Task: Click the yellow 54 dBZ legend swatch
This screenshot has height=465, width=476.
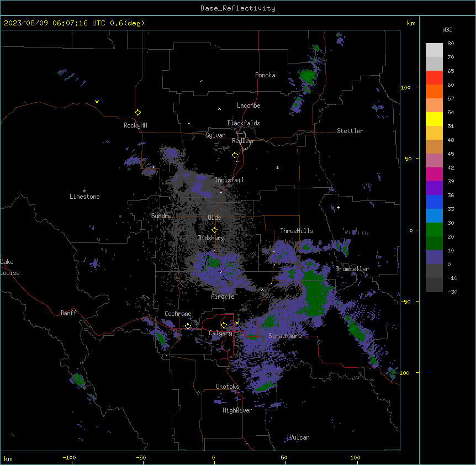Action: (x=434, y=119)
